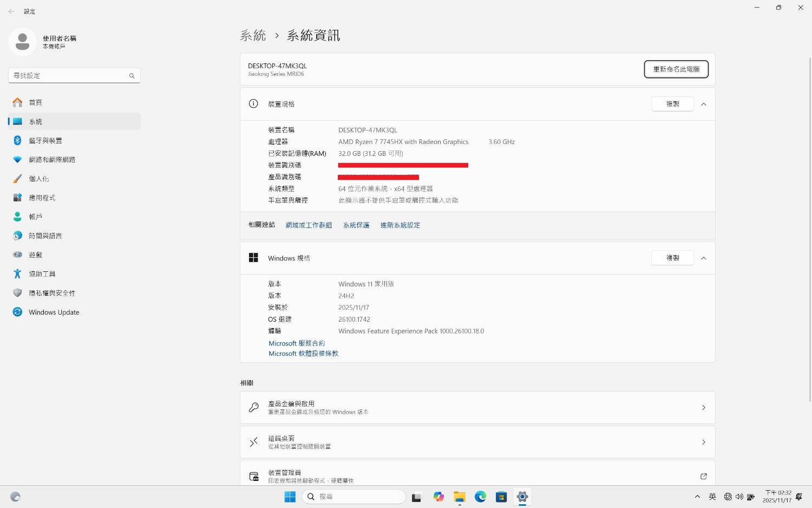This screenshot has width=812, height=508.
Task: Click 重新命名此電腦 rename PC button
Action: click(676, 69)
